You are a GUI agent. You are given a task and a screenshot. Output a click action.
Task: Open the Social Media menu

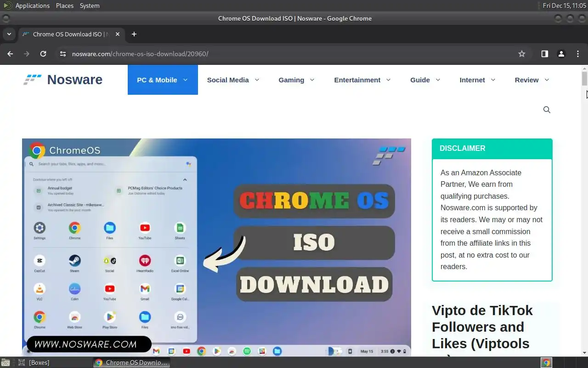click(233, 80)
